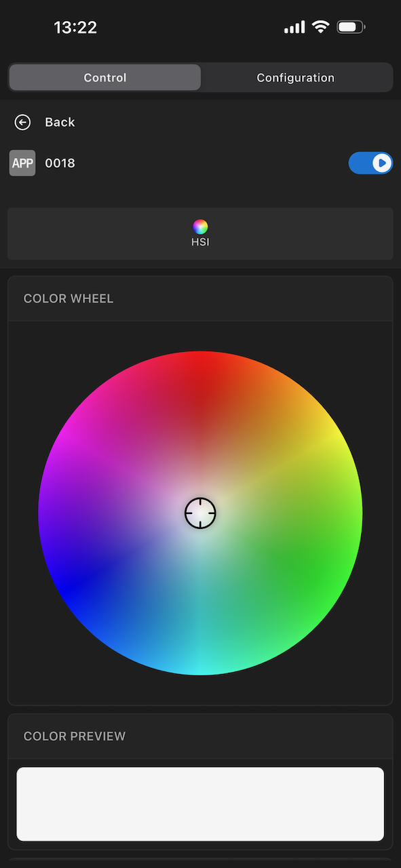Tap the cellular signal bars icon
Image resolution: width=401 pixels, height=868 pixels.
point(294,27)
